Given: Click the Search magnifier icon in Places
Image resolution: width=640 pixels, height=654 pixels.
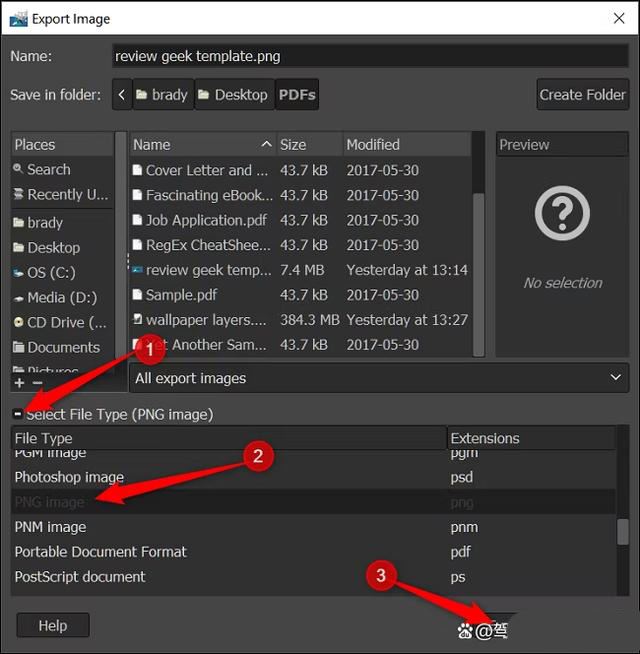Looking at the screenshot, I should point(18,170).
